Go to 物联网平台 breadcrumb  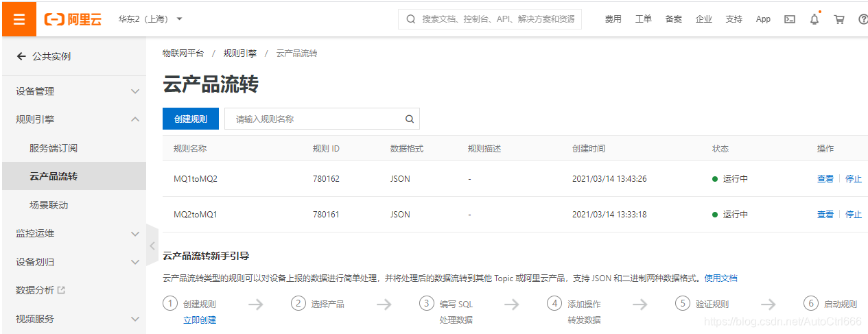[x=183, y=53]
